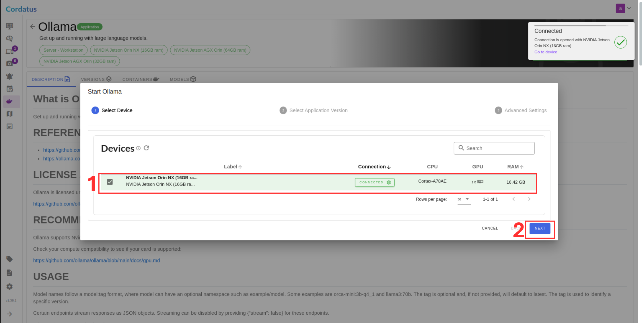The height and width of the screenshot is (323, 644).
Task: Open the map icon in sidebar
Action: tap(9, 114)
